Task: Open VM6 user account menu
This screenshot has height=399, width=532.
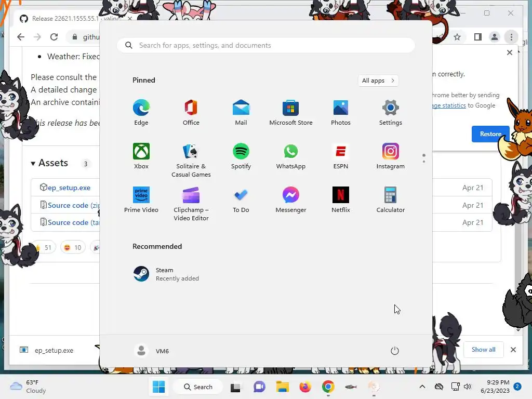Action: tap(151, 351)
